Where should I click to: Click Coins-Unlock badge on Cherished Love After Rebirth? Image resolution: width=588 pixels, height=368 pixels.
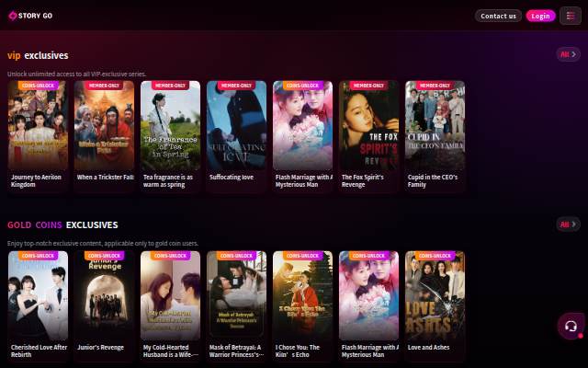(39, 256)
